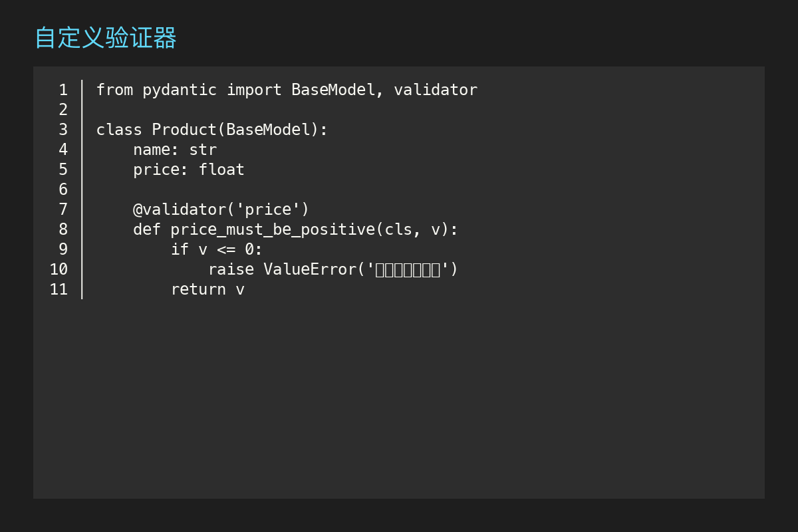798x532 pixels.
Task: Click the word pydantic in the import line
Action: point(180,90)
